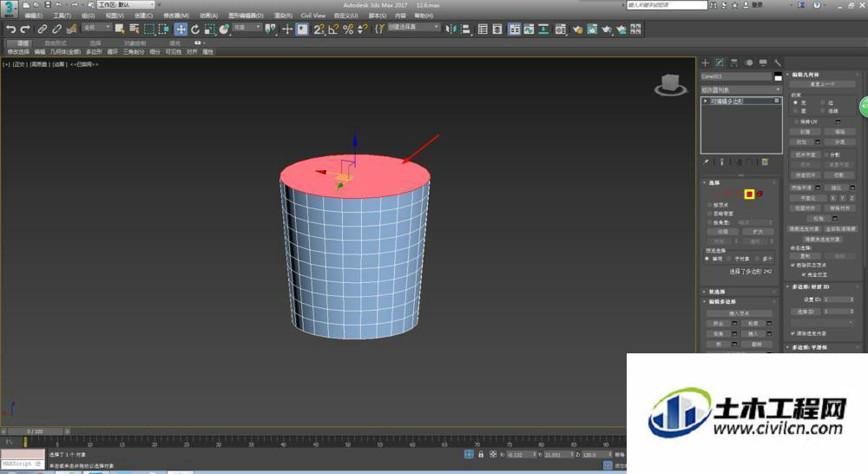Screen dimensions: 868x474
Task: Toggle the 保持 UV checkbox
Action: [x=796, y=122]
